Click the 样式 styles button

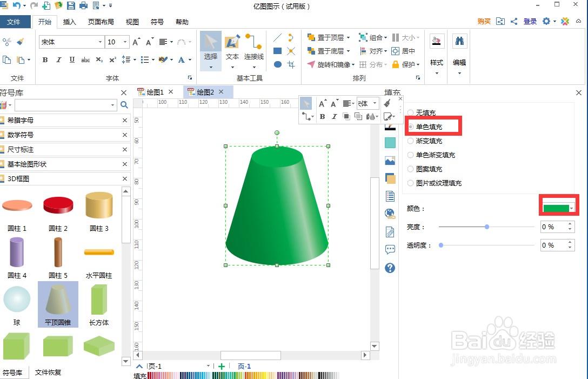(437, 54)
